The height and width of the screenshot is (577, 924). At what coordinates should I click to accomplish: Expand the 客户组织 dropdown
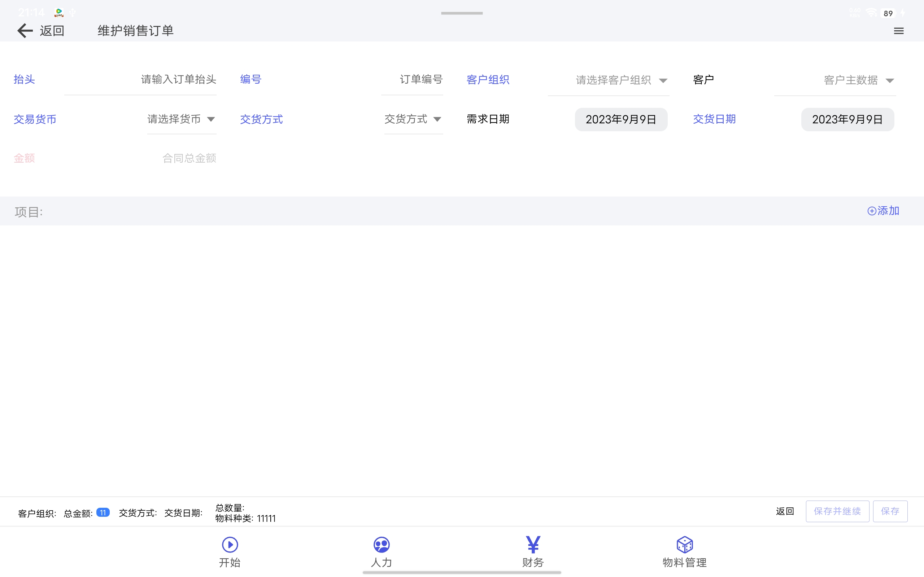pyautogui.click(x=621, y=80)
